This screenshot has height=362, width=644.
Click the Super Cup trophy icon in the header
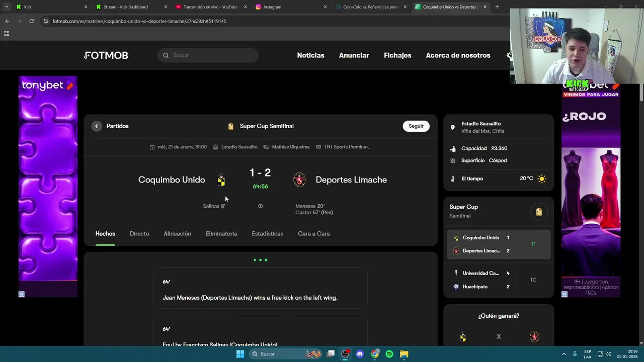click(231, 126)
